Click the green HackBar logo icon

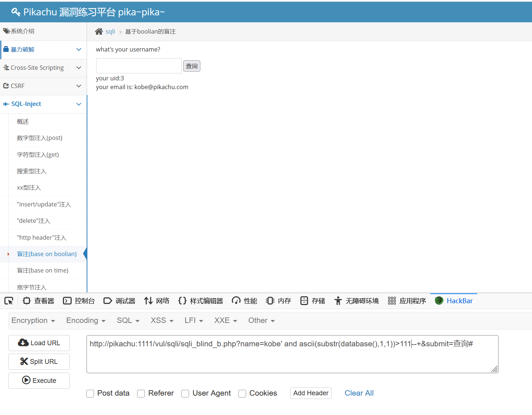click(439, 300)
